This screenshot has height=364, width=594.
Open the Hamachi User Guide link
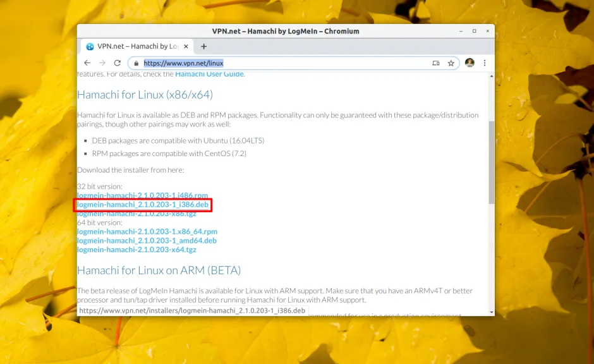click(x=209, y=74)
